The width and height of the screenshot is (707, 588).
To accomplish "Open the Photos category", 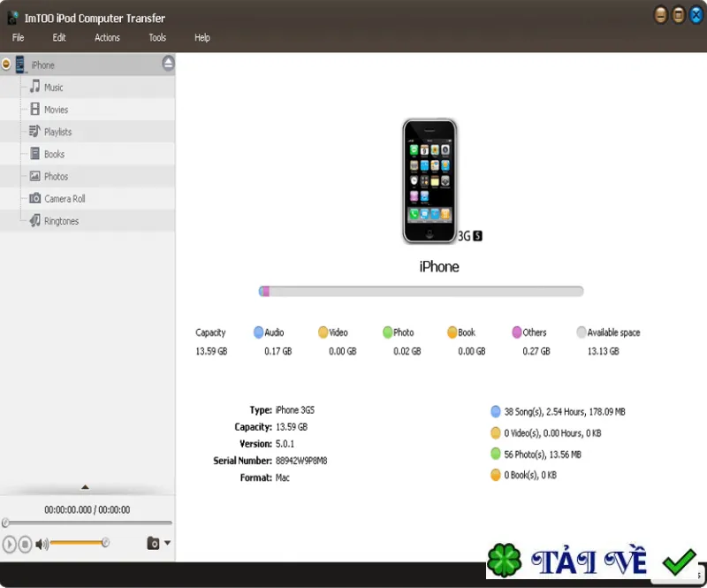I will point(87,177).
